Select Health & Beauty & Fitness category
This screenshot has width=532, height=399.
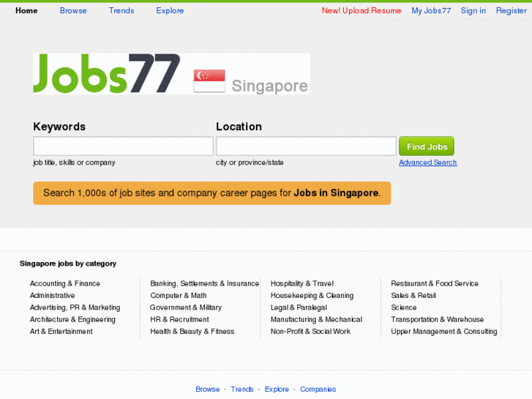pyautogui.click(x=192, y=331)
